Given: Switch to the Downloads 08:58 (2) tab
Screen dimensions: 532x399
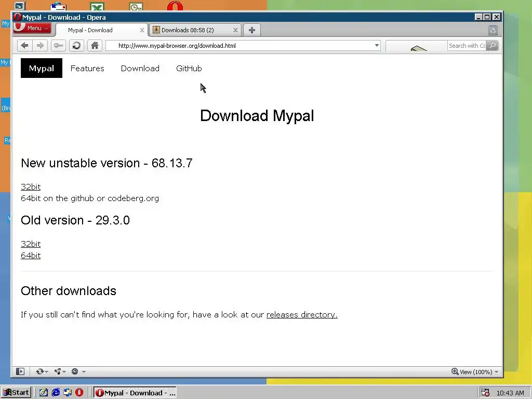Looking at the screenshot, I should [x=195, y=30].
